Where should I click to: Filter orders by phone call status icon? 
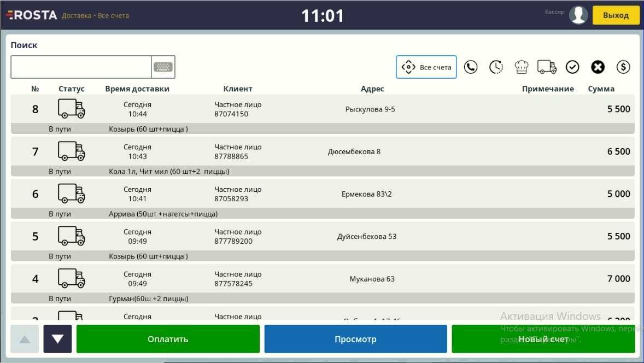tap(471, 67)
